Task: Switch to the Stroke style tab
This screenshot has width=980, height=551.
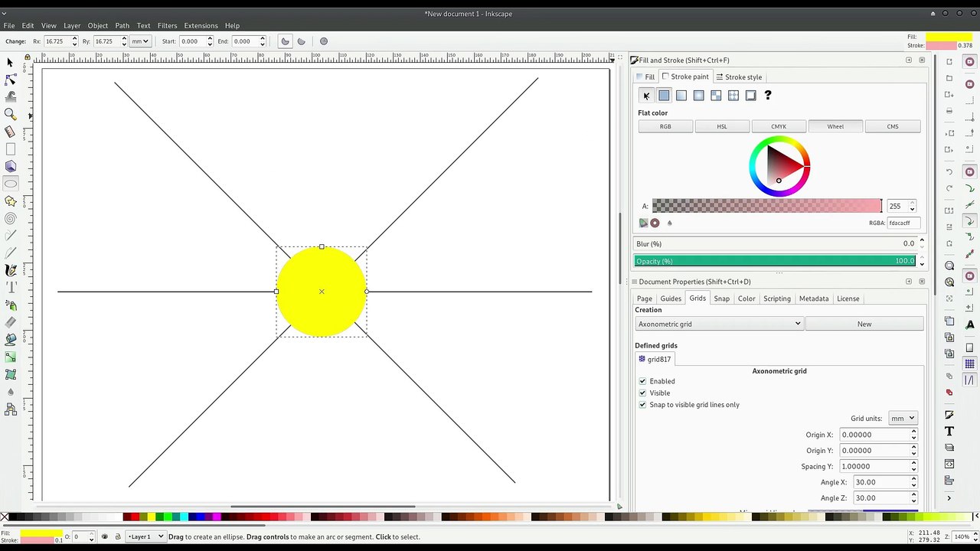Action: pyautogui.click(x=739, y=77)
